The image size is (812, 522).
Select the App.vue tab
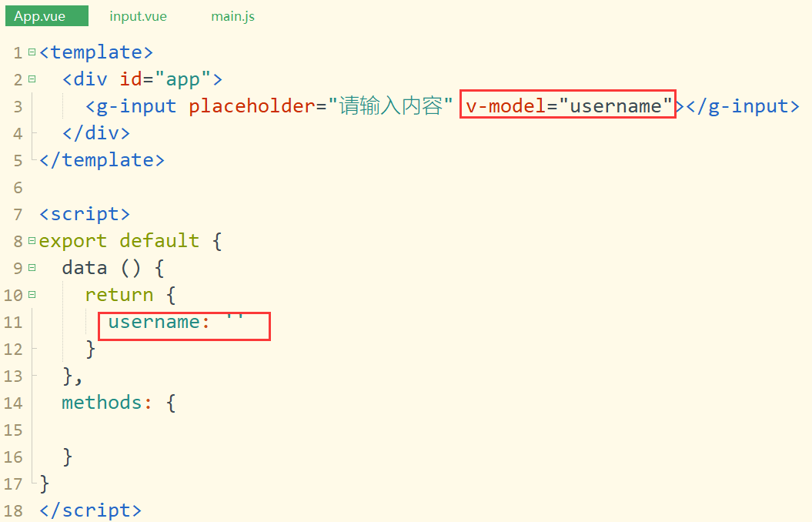pyautogui.click(x=47, y=16)
